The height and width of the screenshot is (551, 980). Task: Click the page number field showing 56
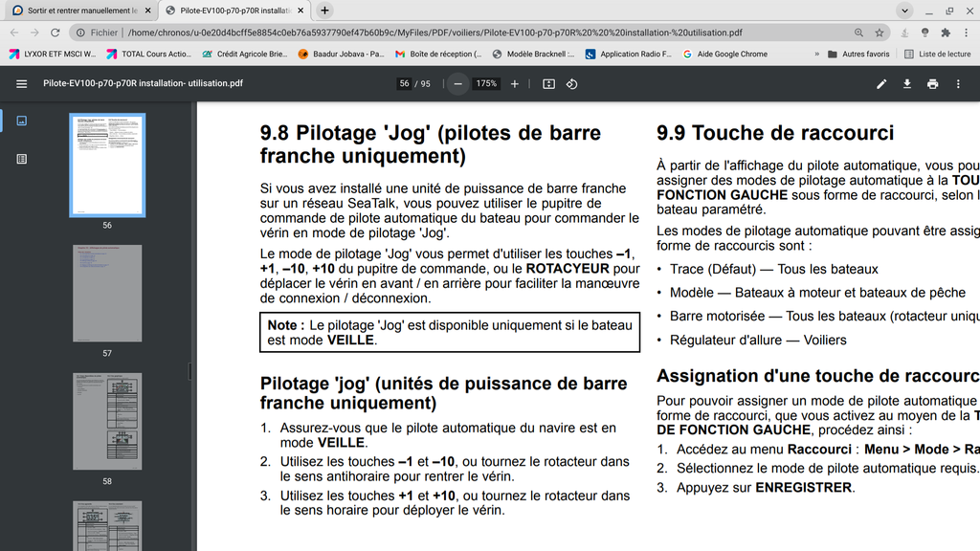point(405,84)
